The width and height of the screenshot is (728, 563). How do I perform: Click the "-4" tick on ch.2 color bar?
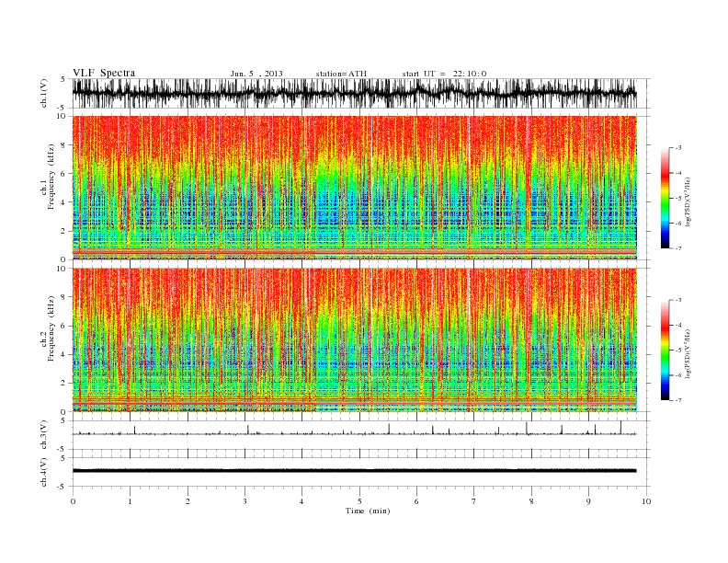point(678,325)
